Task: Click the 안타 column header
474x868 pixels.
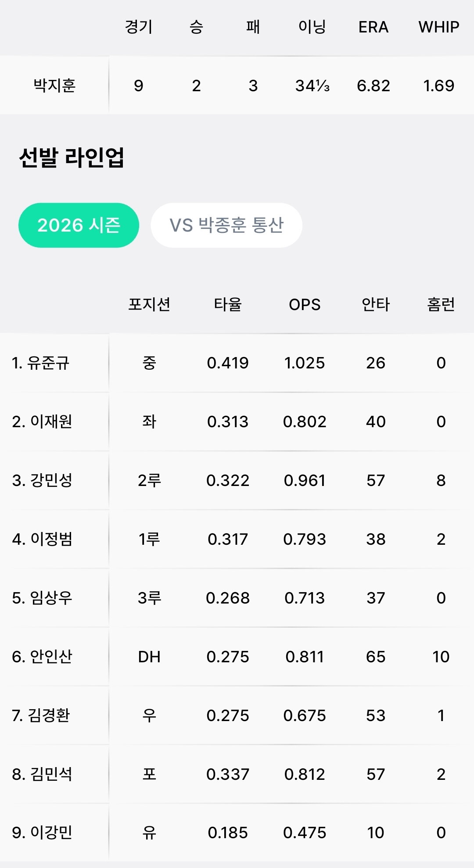Action: tap(376, 304)
